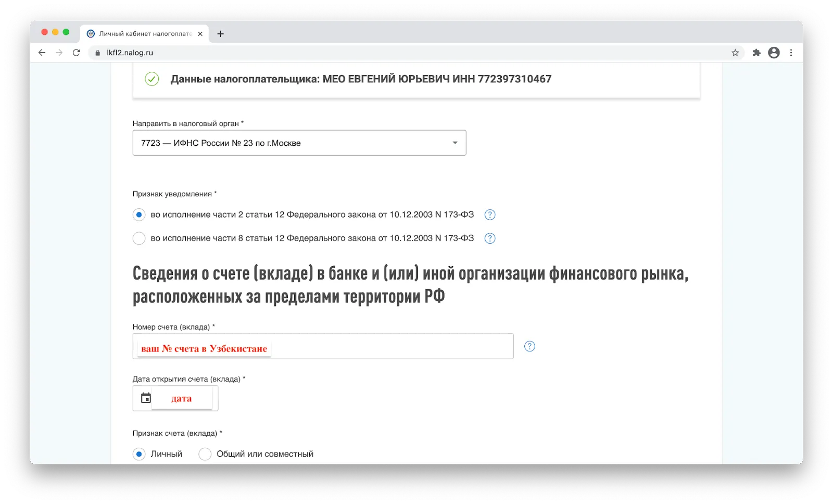
Task: Bookmark page using the star icon
Action: coord(735,53)
